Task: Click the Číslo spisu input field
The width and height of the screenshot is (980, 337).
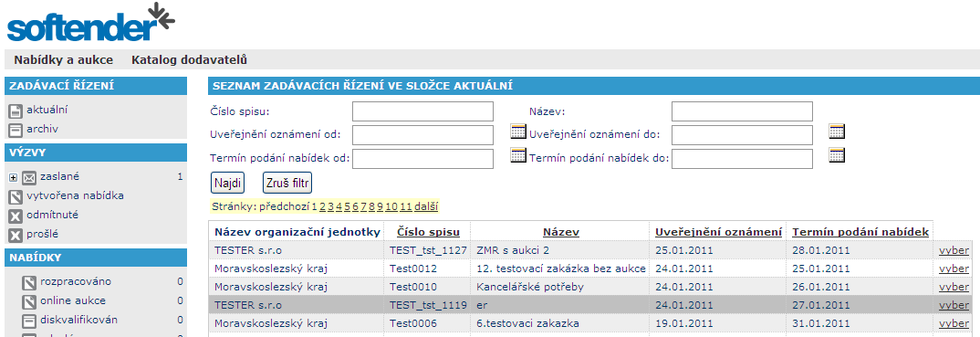Action: click(x=423, y=111)
